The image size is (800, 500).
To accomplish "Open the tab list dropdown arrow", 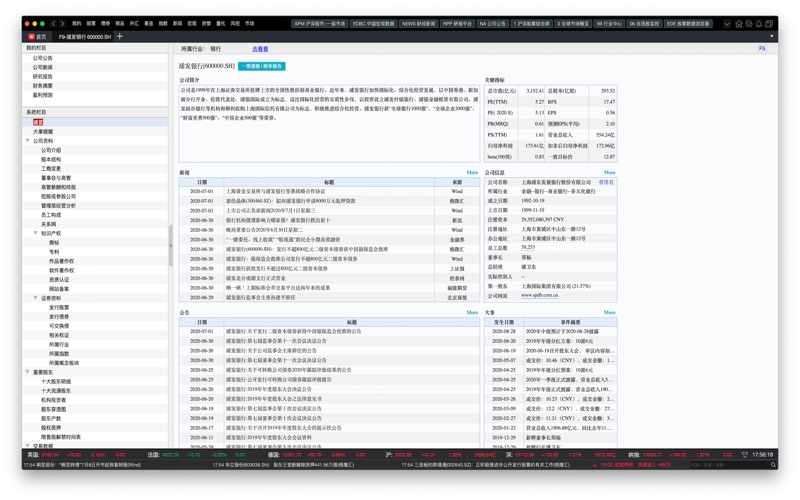I will [771, 37].
